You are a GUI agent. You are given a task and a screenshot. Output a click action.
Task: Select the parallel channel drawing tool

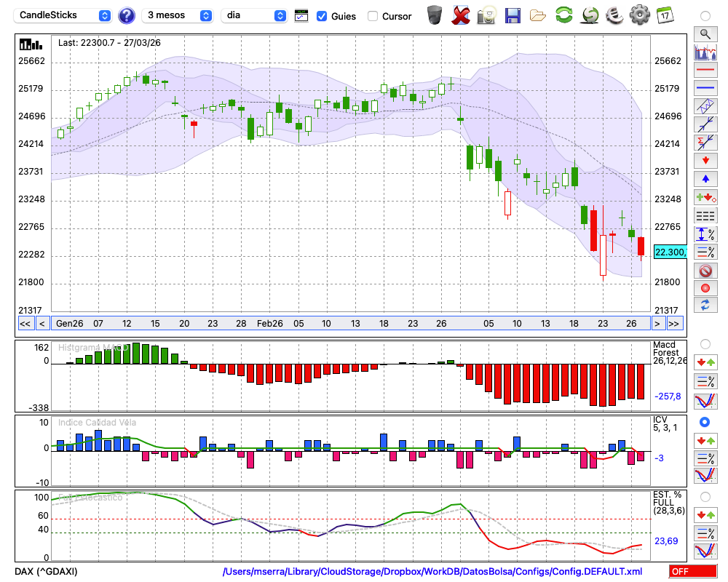coord(705,106)
